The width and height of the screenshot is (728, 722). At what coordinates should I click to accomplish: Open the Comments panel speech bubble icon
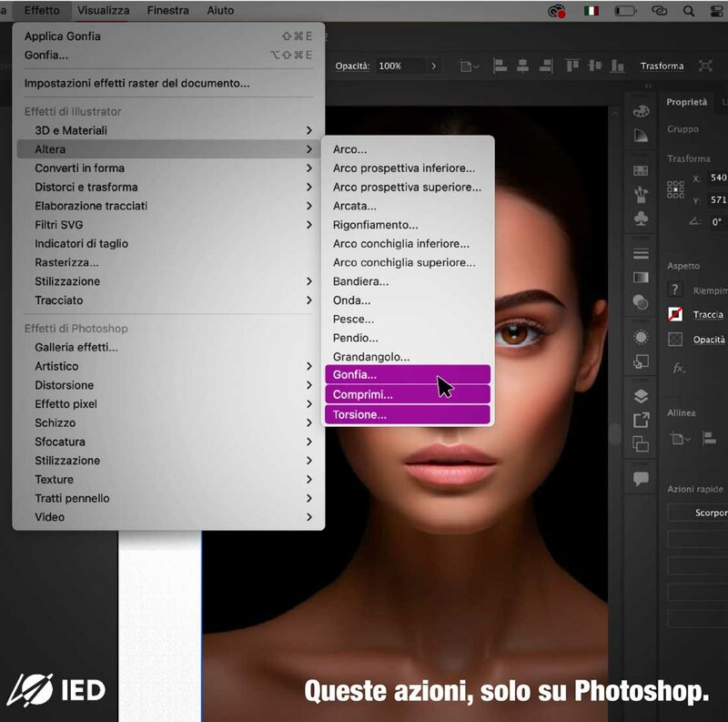(641, 479)
